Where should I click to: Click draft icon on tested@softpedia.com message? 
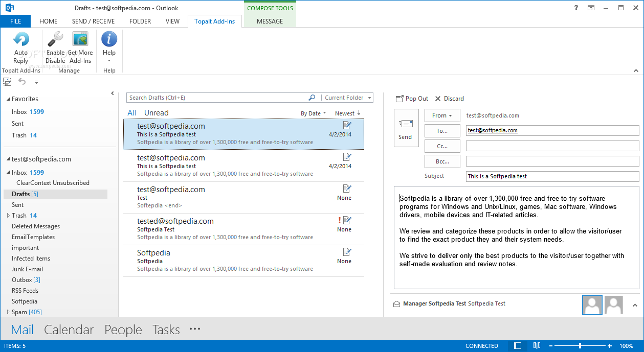coord(347,220)
